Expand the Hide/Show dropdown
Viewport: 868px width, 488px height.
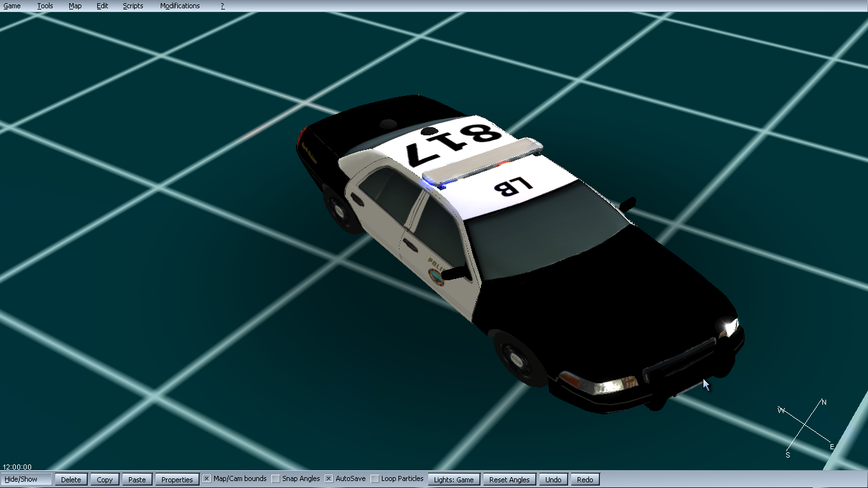pos(27,479)
